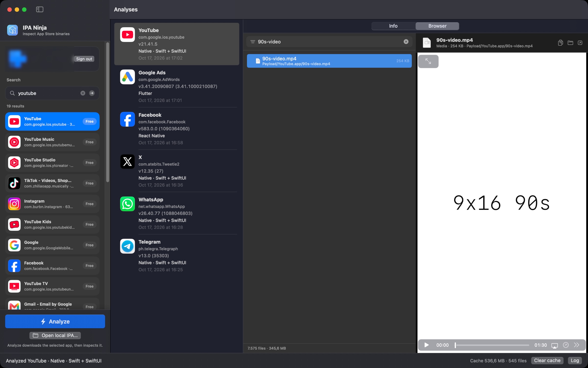The height and width of the screenshot is (368, 588).
Task: Select YouTube Music search result
Action: pyautogui.click(x=52, y=142)
